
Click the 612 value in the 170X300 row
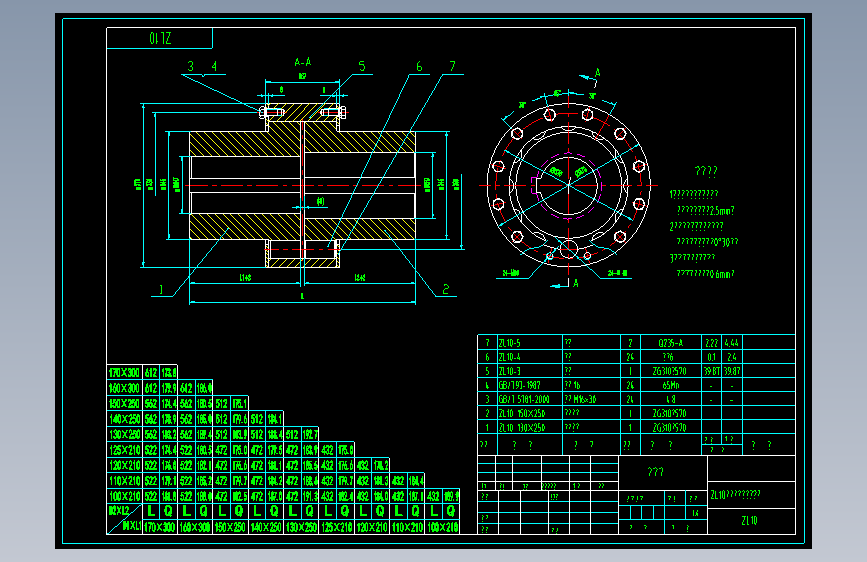point(151,372)
